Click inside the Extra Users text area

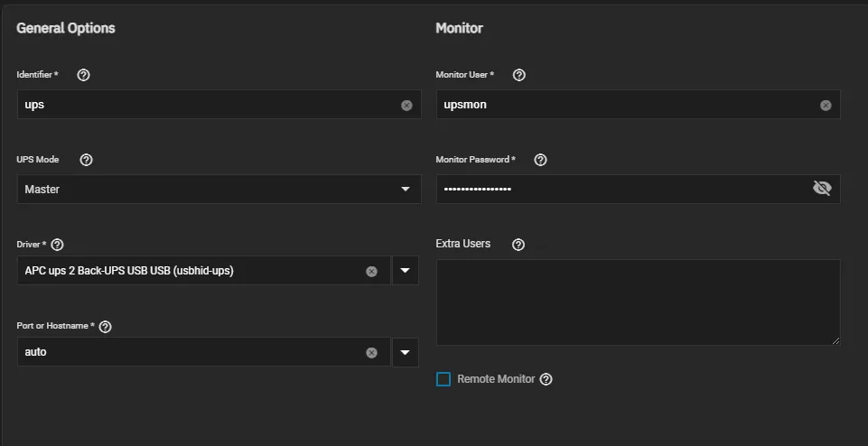(637, 302)
